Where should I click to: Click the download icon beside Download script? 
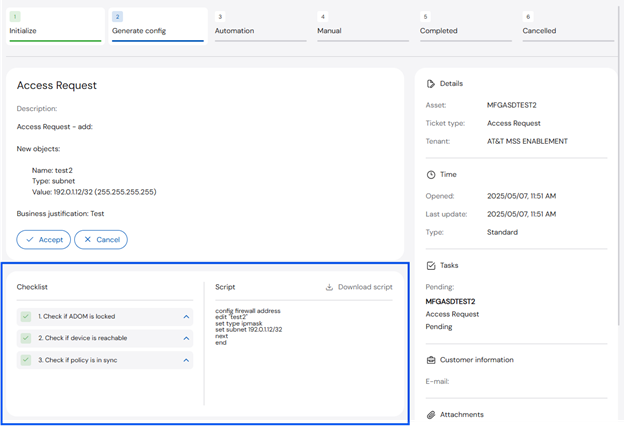(x=329, y=287)
